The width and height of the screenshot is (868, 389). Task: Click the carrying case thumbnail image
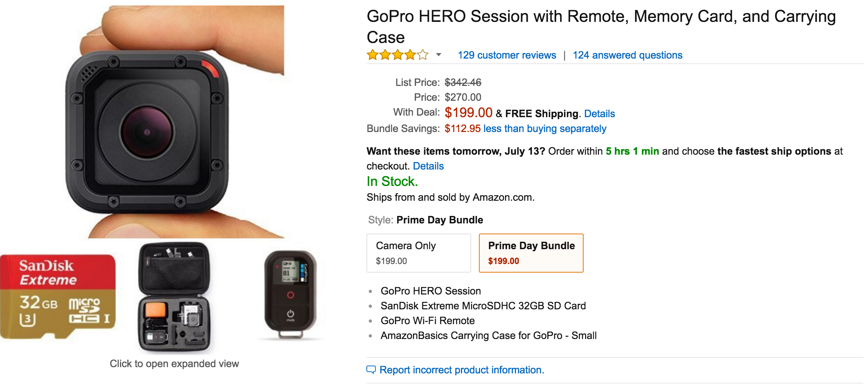tap(174, 297)
